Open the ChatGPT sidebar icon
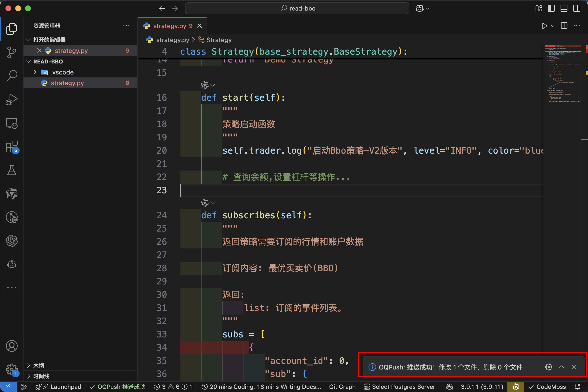 (x=12, y=241)
